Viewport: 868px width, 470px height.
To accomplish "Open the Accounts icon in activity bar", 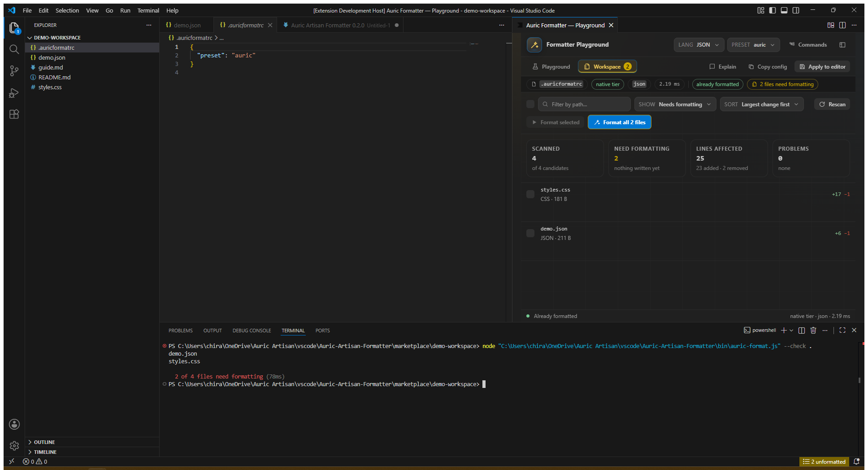I will click(x=14, y=424).
